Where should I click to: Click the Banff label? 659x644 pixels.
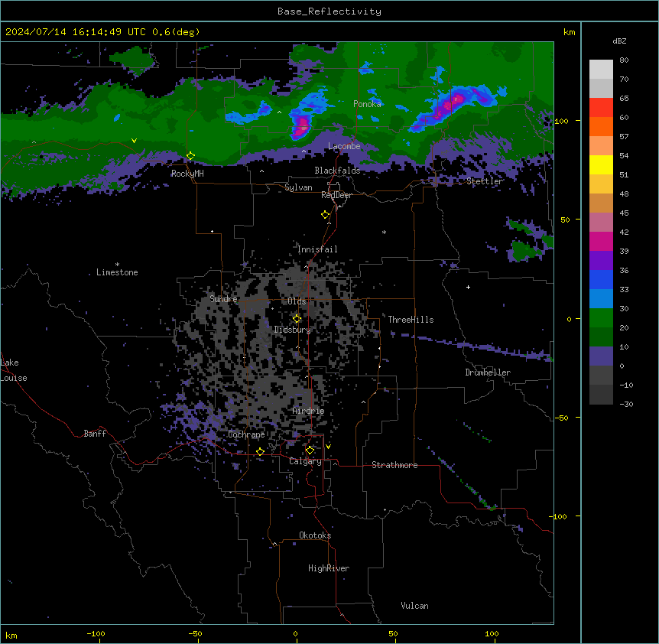pyautogui.click(x=95, y=434)
